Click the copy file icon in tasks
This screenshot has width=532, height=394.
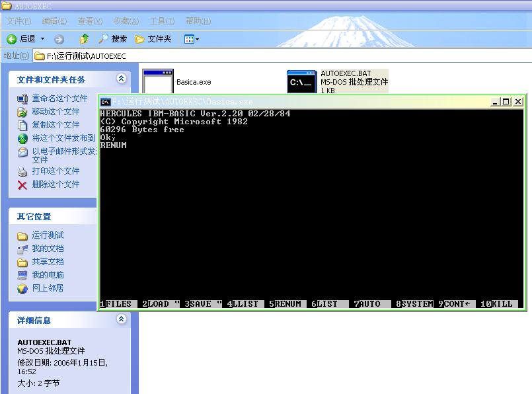22,125
